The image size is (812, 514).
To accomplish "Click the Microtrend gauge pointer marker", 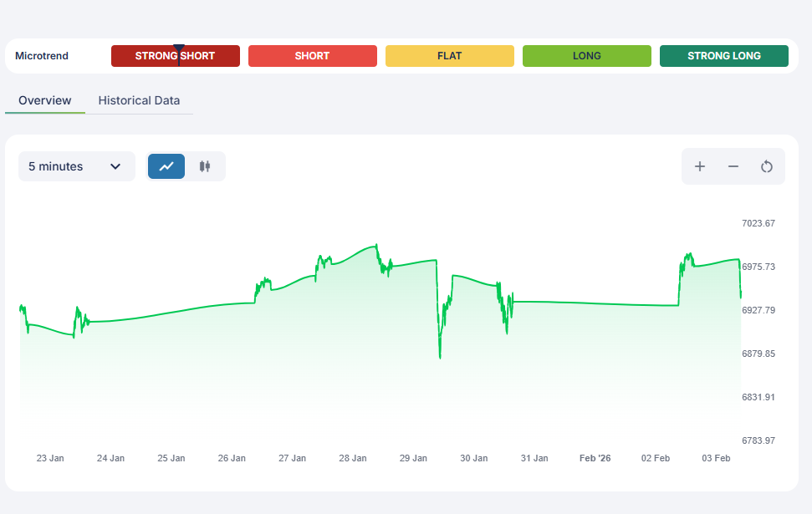I will (178, 53).
